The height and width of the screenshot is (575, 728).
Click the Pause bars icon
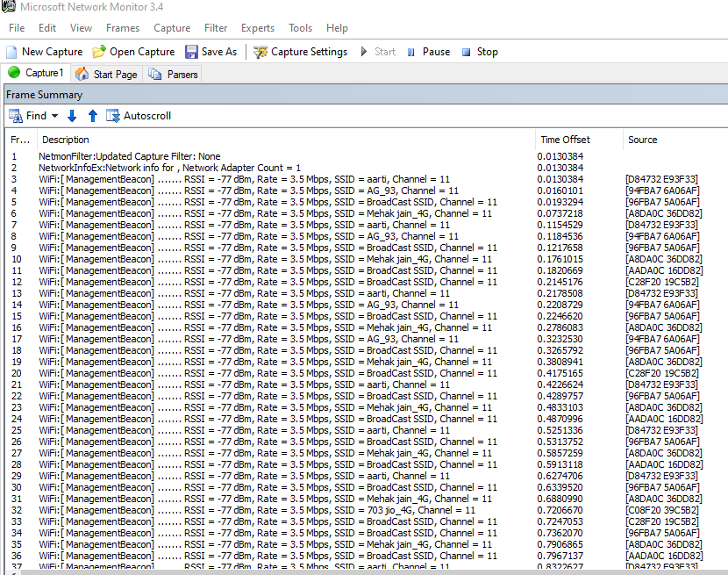410,52
